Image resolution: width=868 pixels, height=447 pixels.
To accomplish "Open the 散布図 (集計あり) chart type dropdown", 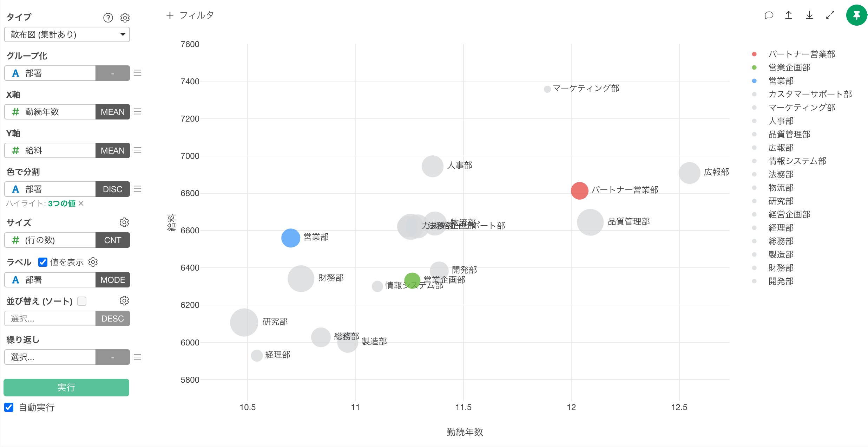I will 67,34.
